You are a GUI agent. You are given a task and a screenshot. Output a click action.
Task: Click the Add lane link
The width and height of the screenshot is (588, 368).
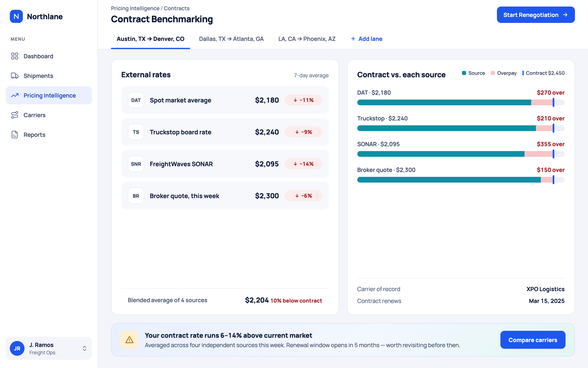(x=366, y=39)
